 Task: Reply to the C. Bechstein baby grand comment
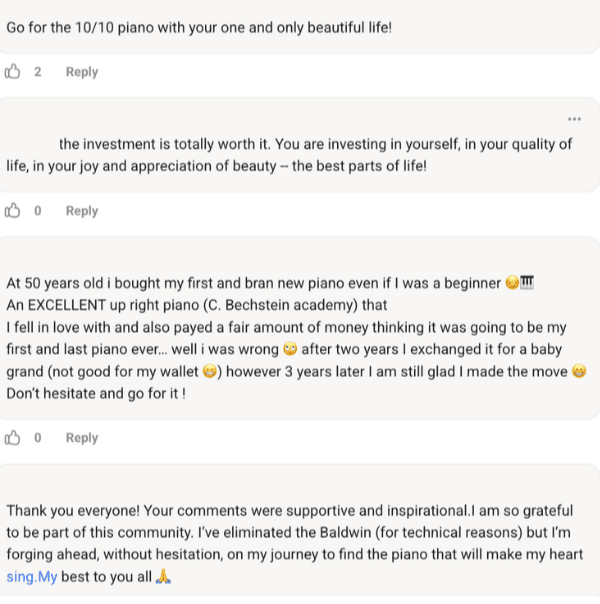[x=82, y=438]
